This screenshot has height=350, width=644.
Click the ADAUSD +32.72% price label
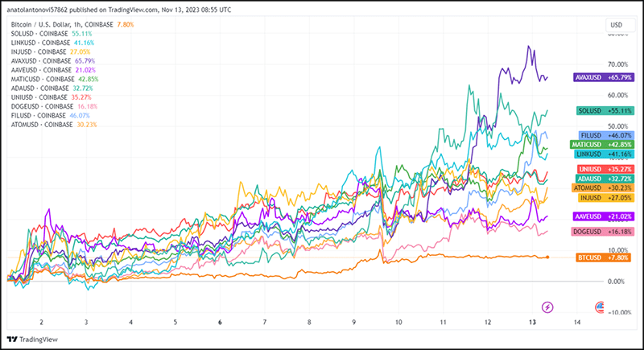605,179
